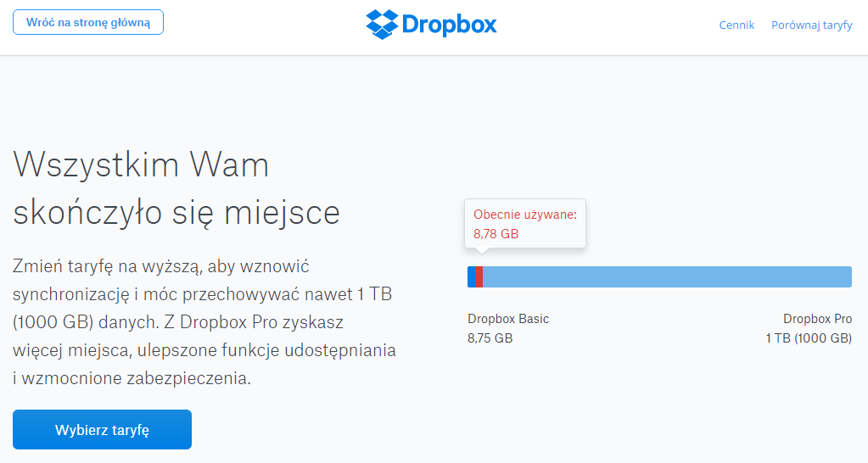Click the red segment of the storage bar

[x=479, y=276]
